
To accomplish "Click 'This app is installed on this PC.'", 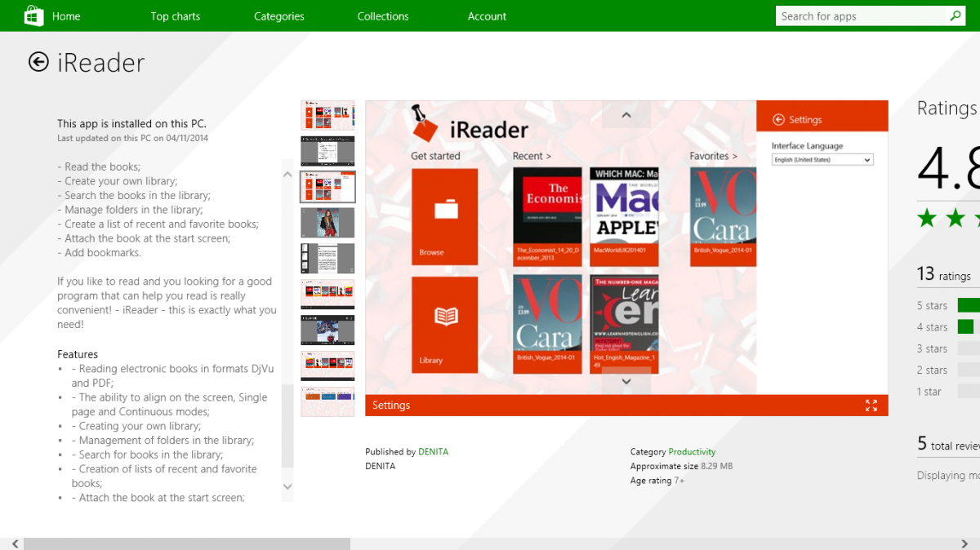I will click(132, 124).
